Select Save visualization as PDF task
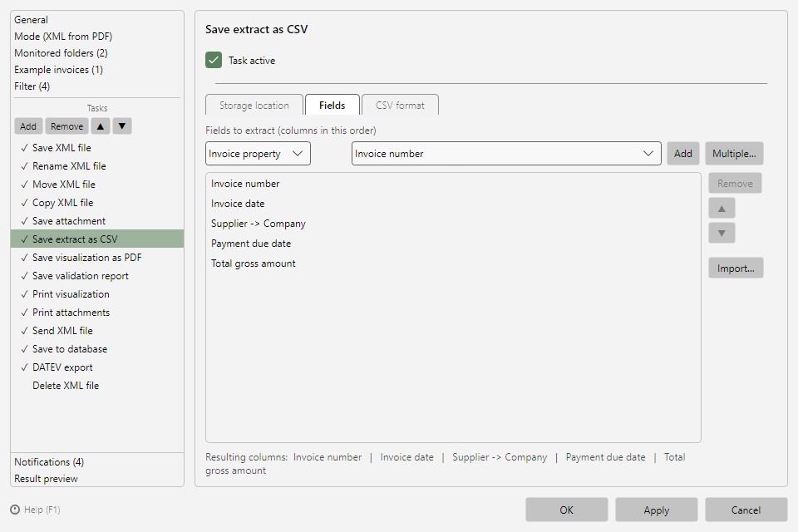 97,258
